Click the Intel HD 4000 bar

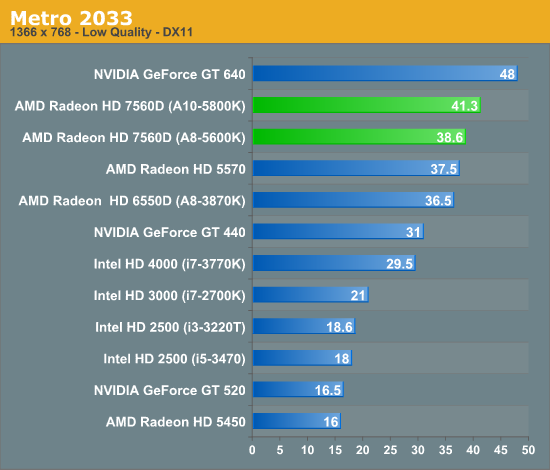coord(334,263)
